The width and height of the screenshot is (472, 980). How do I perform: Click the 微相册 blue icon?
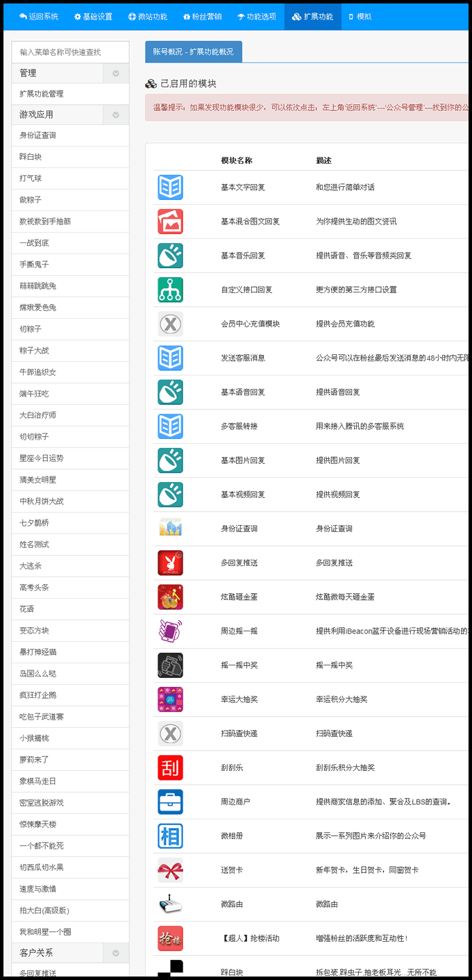point(170,836)
